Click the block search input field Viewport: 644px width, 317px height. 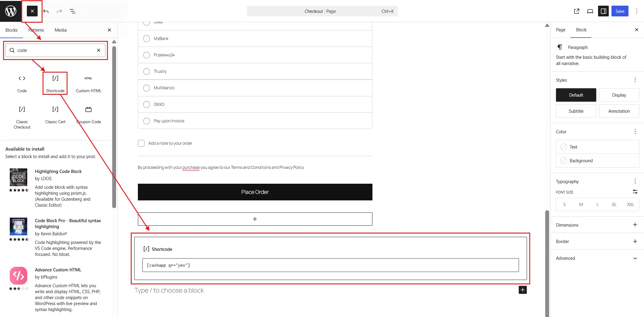pos(55,50)
